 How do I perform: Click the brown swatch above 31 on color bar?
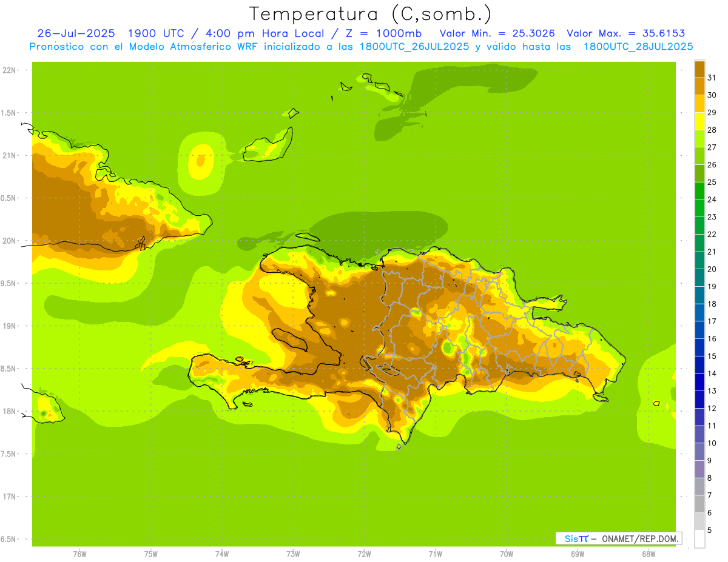coord(699,69)
